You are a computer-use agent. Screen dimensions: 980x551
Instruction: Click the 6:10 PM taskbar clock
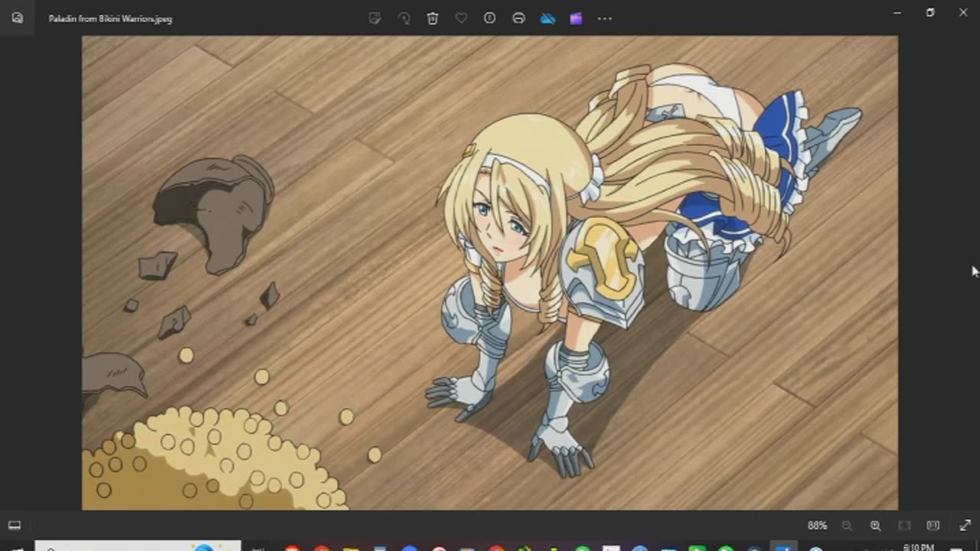(918, 547)
